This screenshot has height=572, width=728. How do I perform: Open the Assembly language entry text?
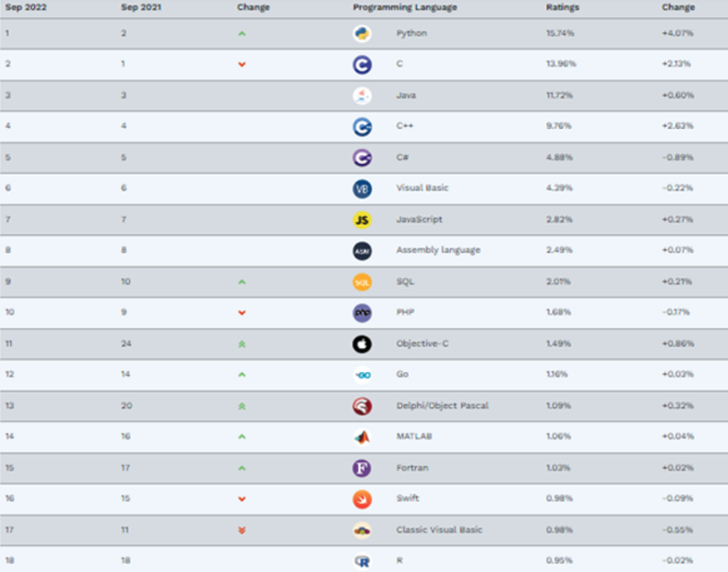click(438, 250)
